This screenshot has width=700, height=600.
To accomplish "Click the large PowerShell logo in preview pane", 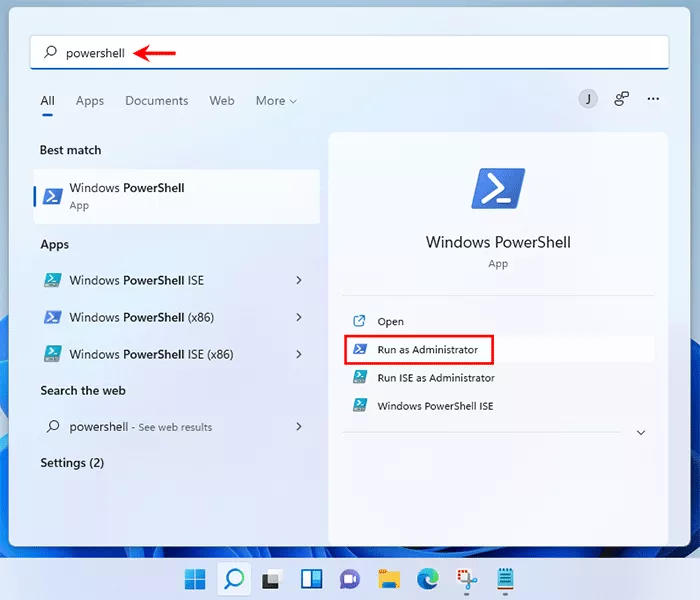I will click(498, 188).
